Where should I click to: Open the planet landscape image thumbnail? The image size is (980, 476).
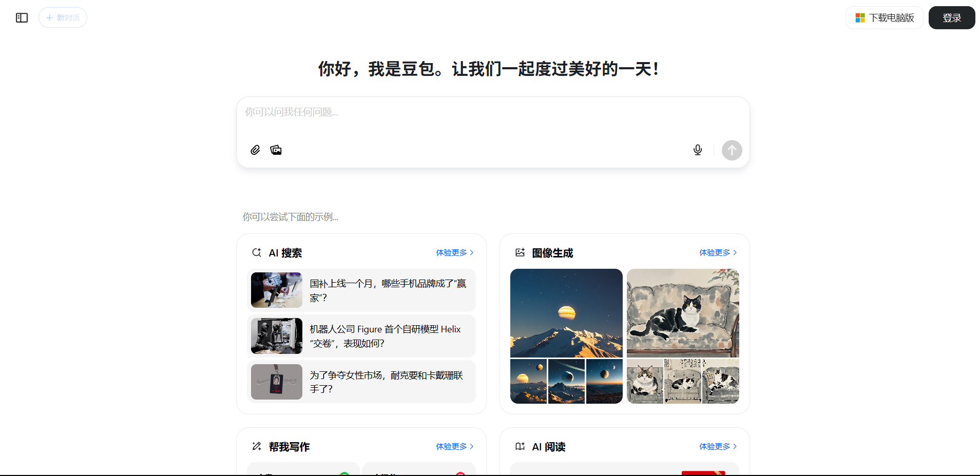coord(566,313)
